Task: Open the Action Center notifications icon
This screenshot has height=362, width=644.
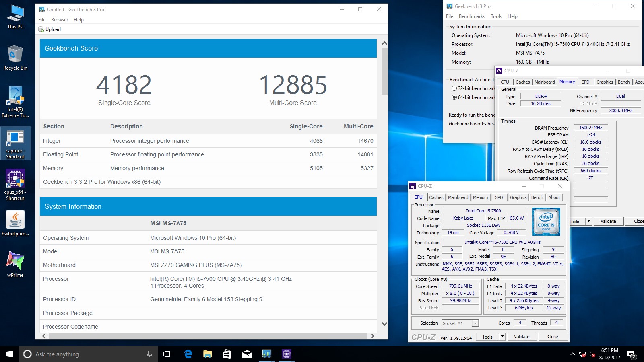Action: pos(631,354)
